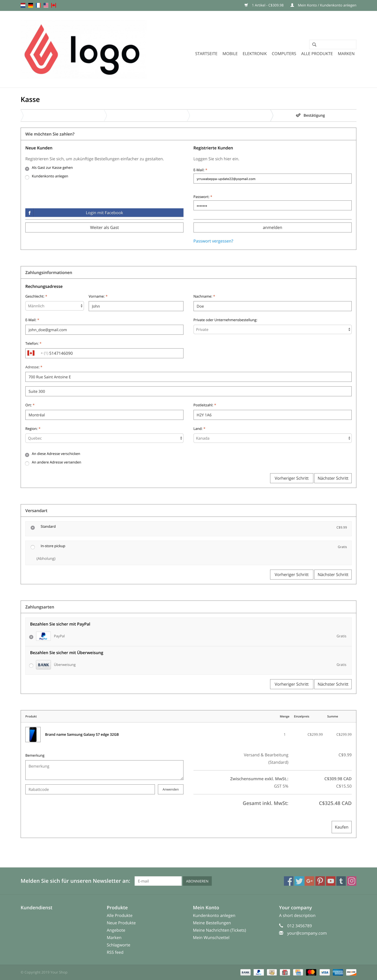The width and height of the screenshot is (377, 980).
Task: Click Passwort vergessen link
Action: tap(213, 241)
